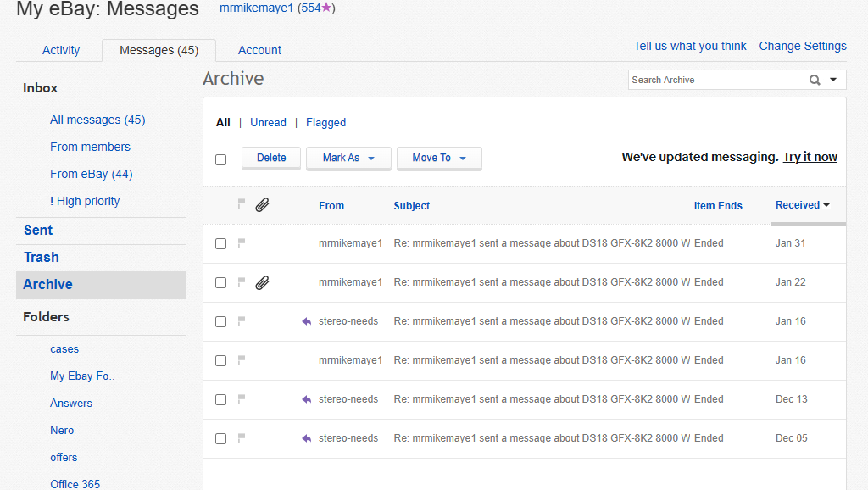The height and width of the screenshot is (490, 868).
Task: Select the Jan 22 message checkbox
Action: click(221, 283)
